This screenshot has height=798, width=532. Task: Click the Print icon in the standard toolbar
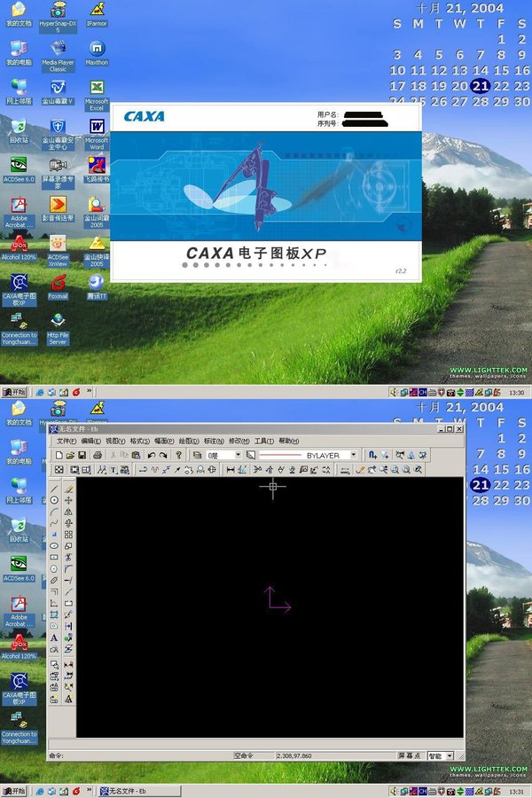point(97,455)
